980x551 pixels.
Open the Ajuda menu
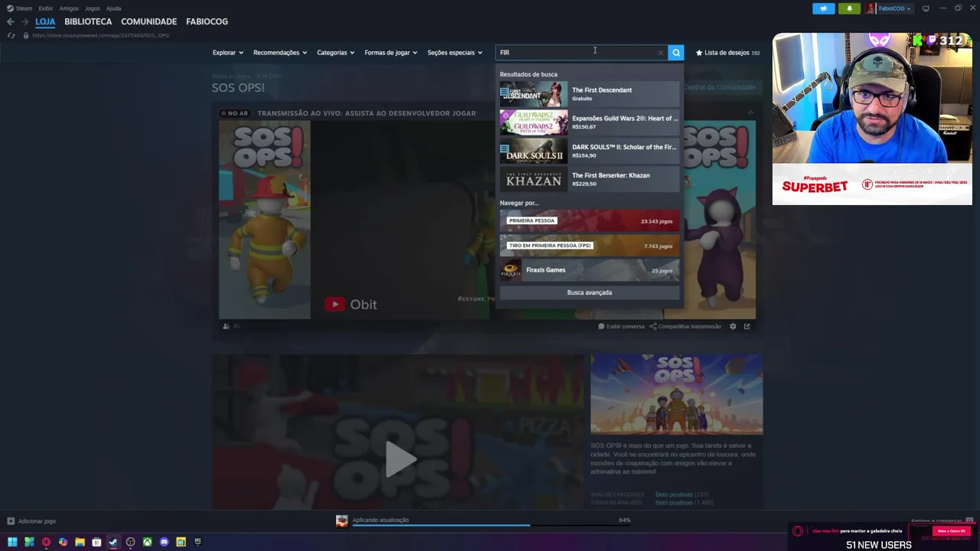113,8
